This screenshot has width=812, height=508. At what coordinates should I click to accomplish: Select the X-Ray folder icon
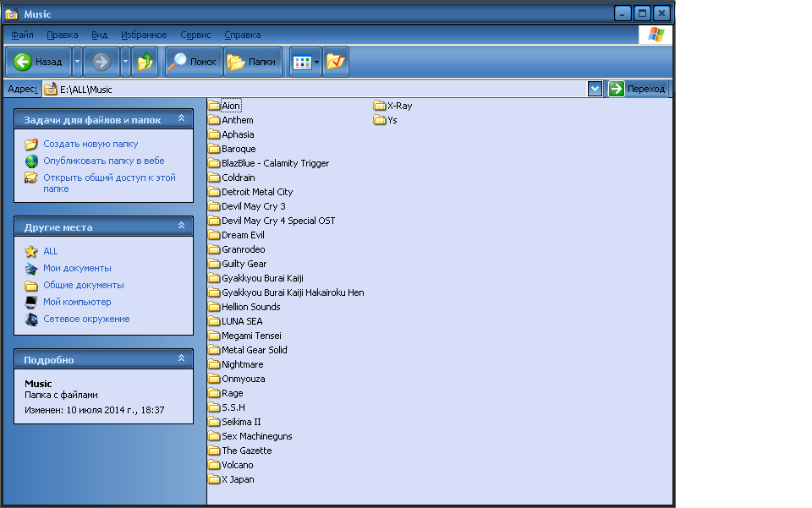pos(380,106)
